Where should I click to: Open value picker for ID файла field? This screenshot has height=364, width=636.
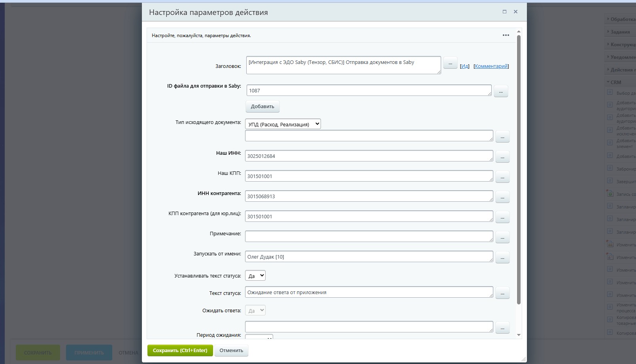pyautogui.click(x=501, y=91)
